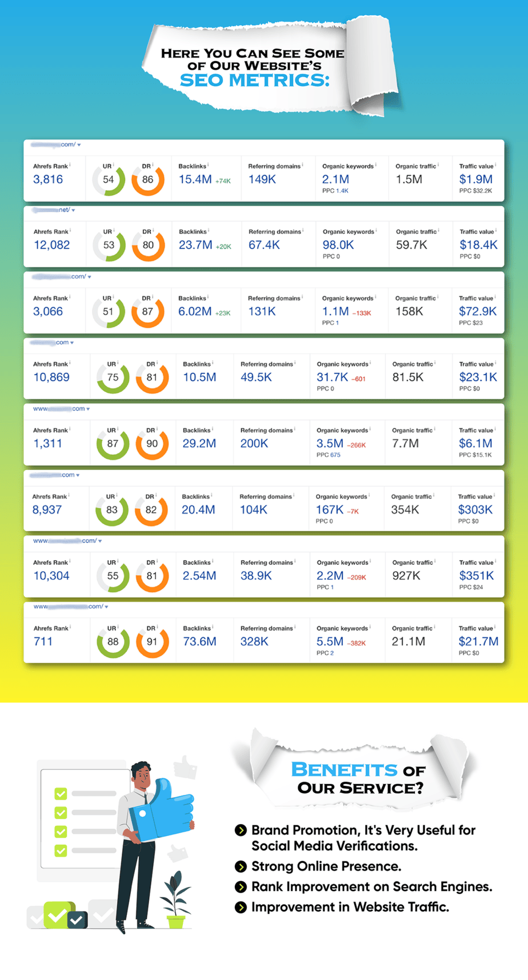Viewport: 528px width, 980px height.
Task: Expand the dropdown arrow beside the .net domain
Action: pos(73,210)
